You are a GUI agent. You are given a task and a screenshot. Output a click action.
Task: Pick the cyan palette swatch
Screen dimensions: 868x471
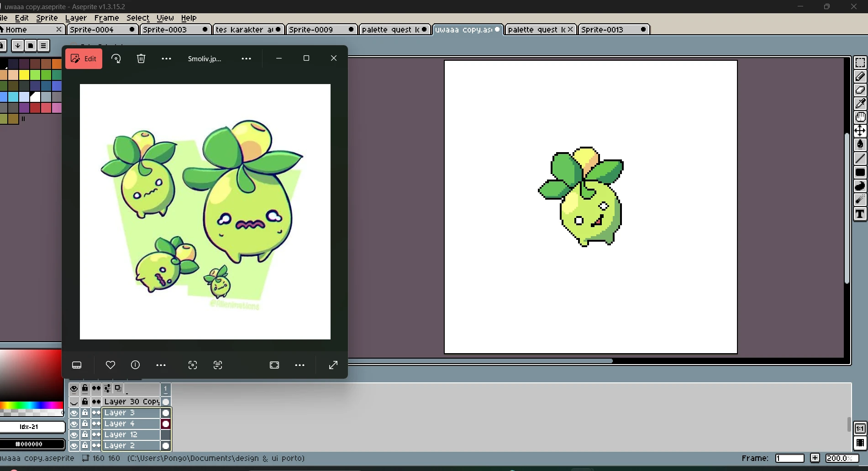pyautogui.click(x=13, y=96)
